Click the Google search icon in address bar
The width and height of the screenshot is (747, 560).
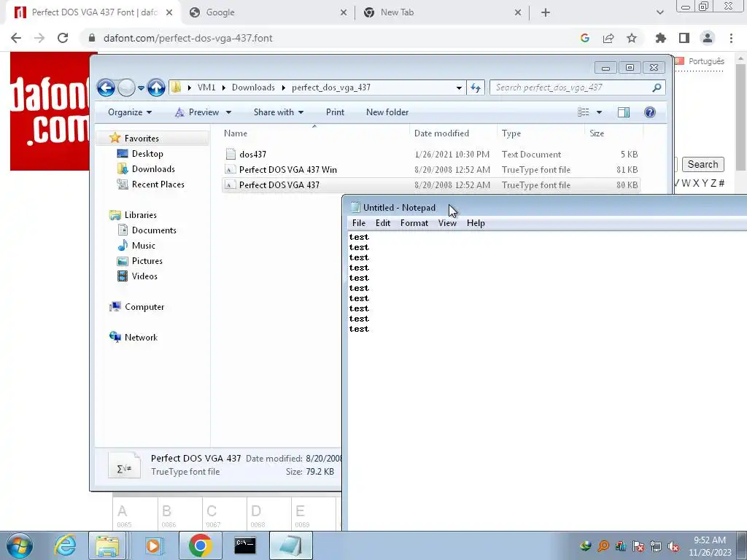(585, 38)
